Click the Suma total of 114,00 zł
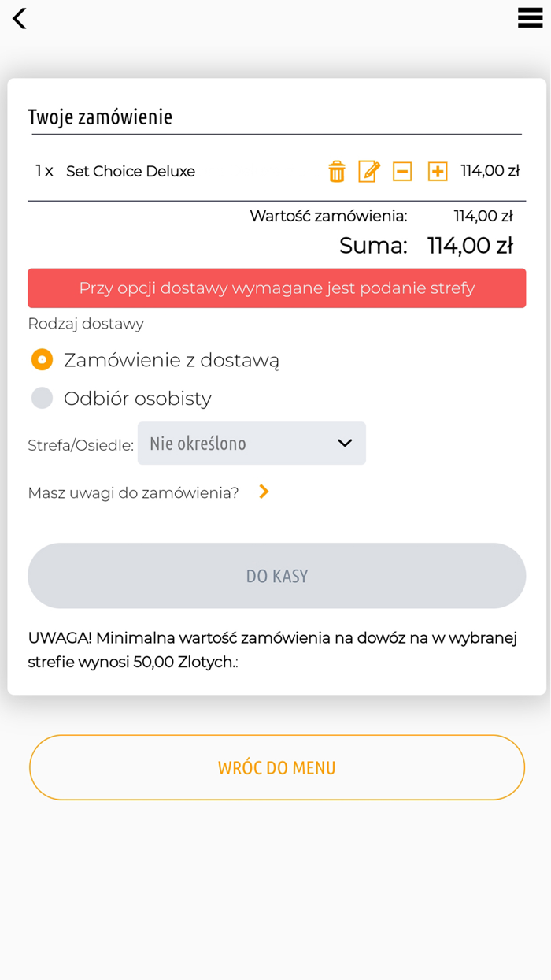The width and height of the screenshot is (551, 980). point(469,245)
